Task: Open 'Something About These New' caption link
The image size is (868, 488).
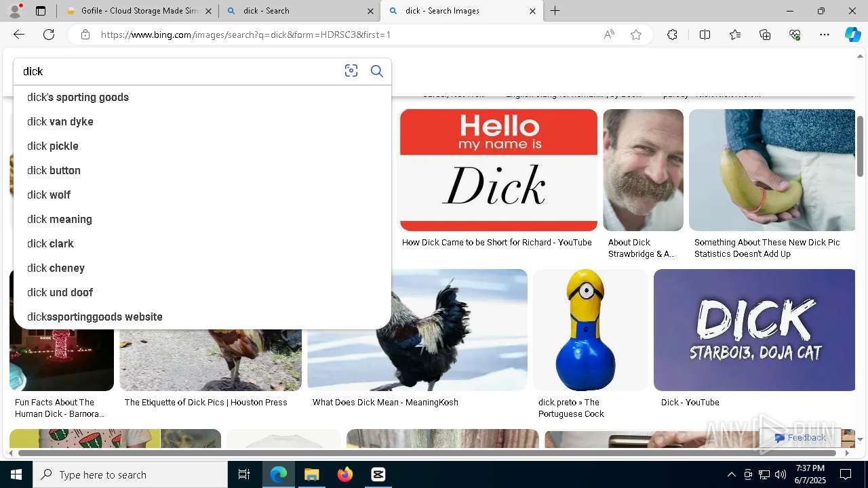Action: click(x=767, y=248)
